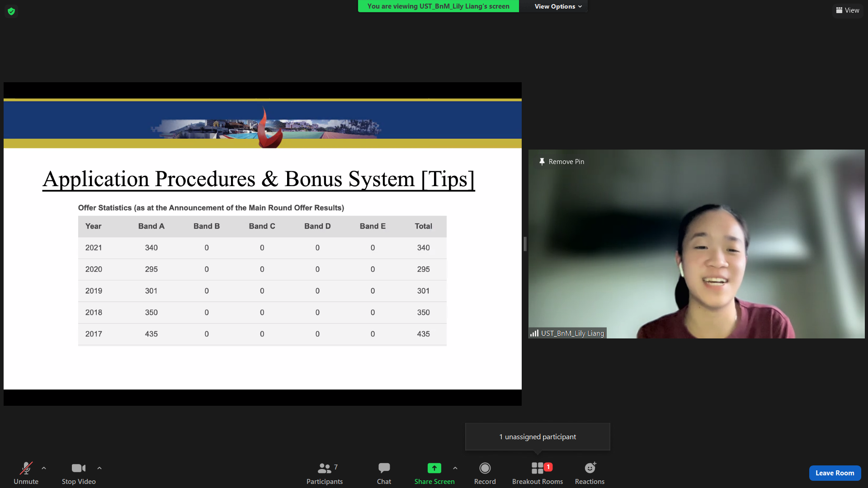Click Band A value 350 for 2018
The height and width of the screenshot is (488, 868).
(151, 313)
